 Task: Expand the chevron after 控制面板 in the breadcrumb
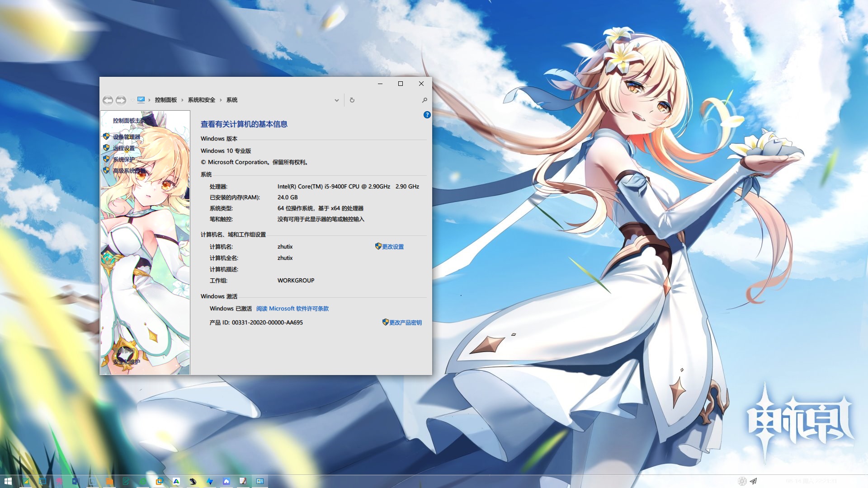tap(182, 100)
